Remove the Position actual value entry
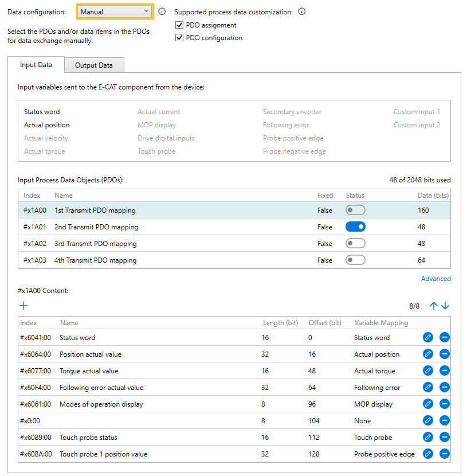 point(445,354)
